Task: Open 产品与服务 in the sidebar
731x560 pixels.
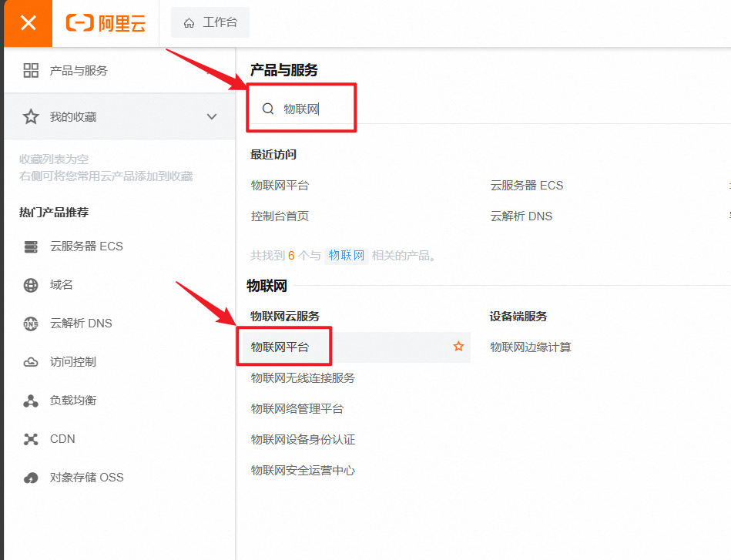Action: (x=79, y=70)
